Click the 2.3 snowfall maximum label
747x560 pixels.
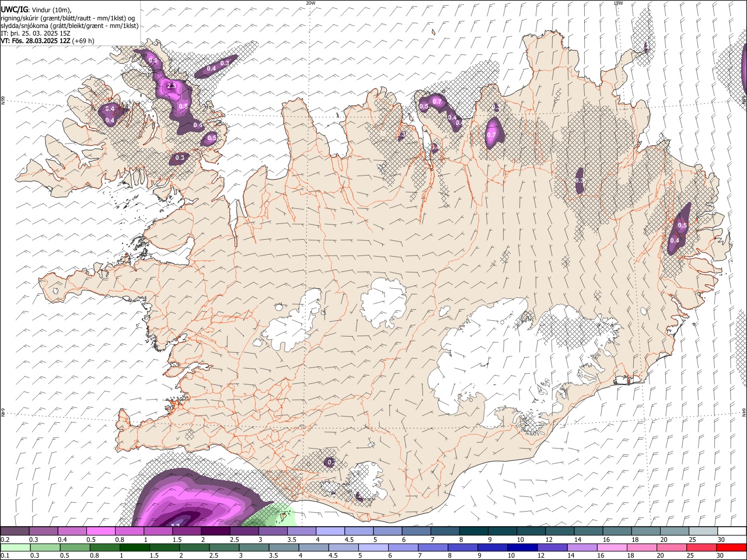click(x=171, y=86)
